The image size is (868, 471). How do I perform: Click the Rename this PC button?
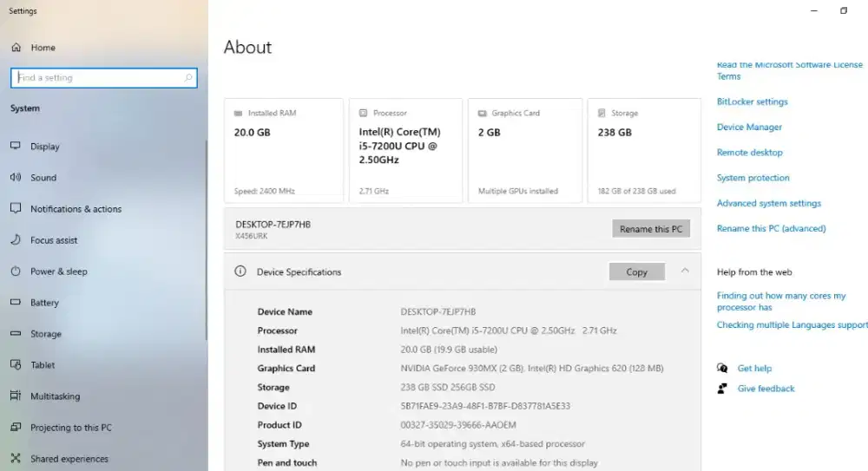(651, 229)
